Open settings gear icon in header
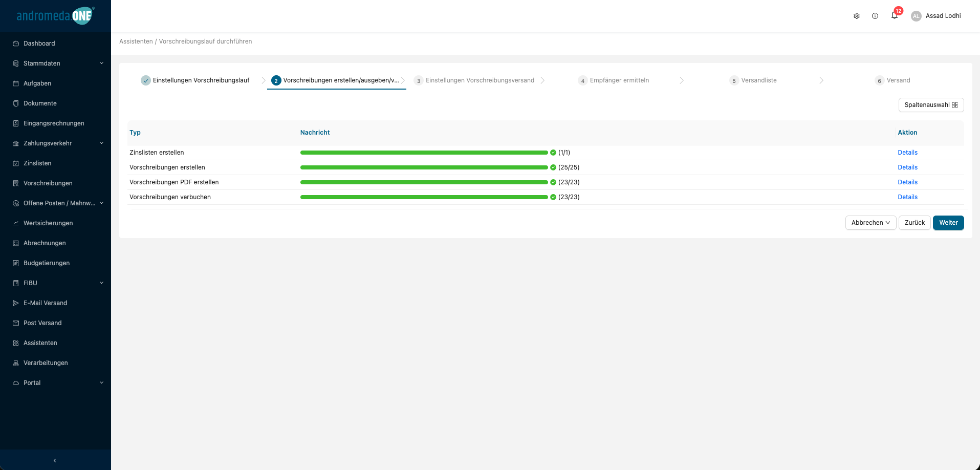Image resolution: width=980 pixels, height=470 pixels. tap(856, 16)
